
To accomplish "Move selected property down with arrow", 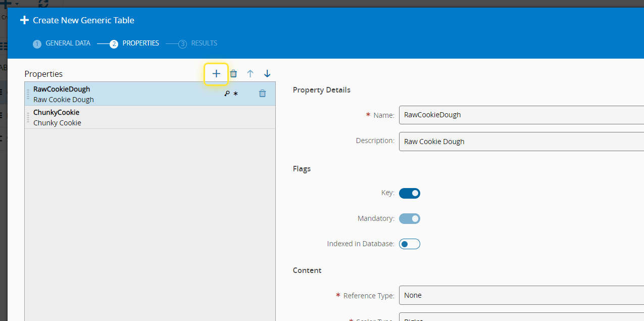I will 267,74.
